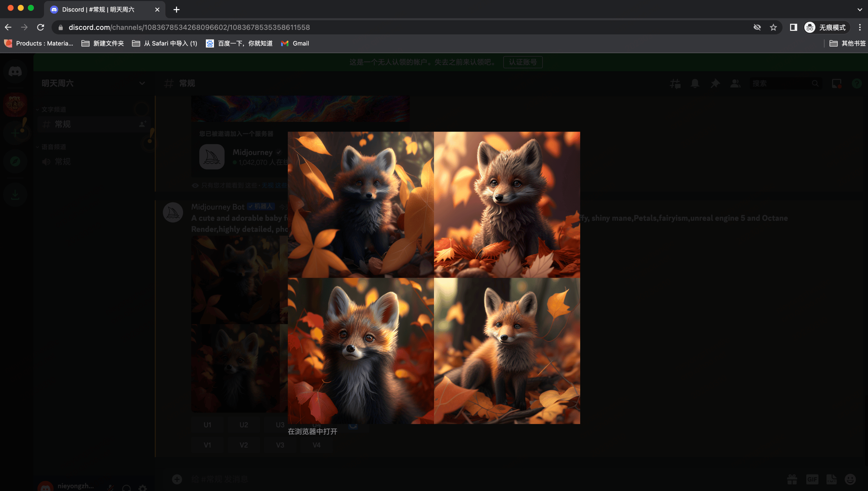Open the emoji picker smiley icon
This screenshot has width=868, height=491.
[x=850, y=479]
